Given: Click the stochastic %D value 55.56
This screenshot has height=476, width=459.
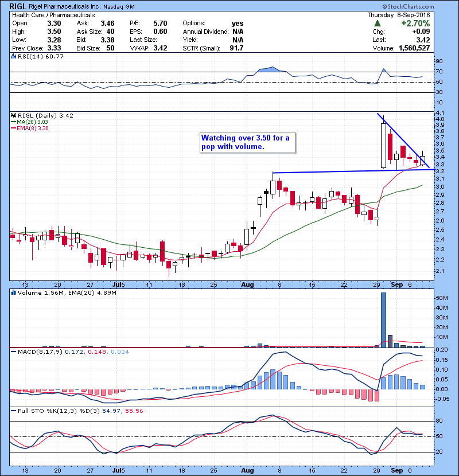Looking at the screenshot, I should pos(134,411).
